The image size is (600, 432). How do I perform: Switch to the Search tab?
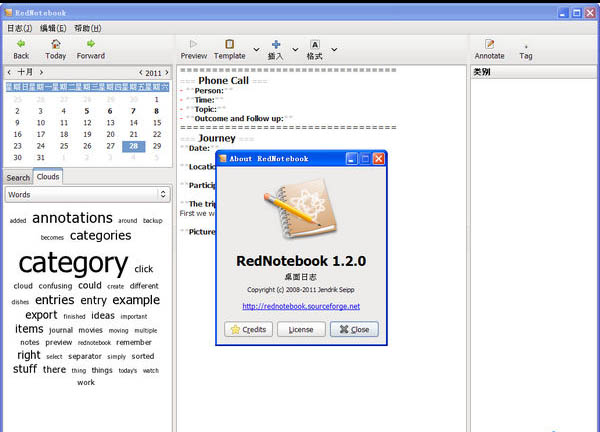(x=18, y=178)
